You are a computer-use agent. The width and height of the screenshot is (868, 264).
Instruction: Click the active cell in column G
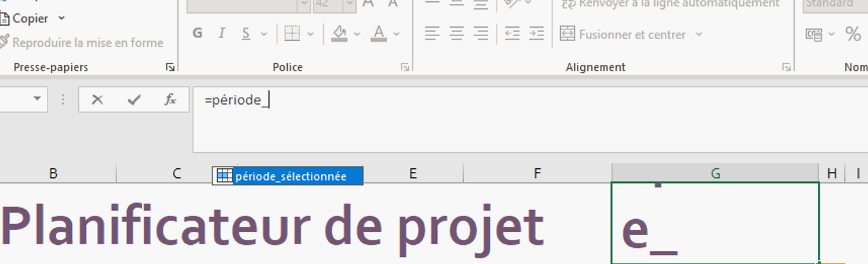715,223
